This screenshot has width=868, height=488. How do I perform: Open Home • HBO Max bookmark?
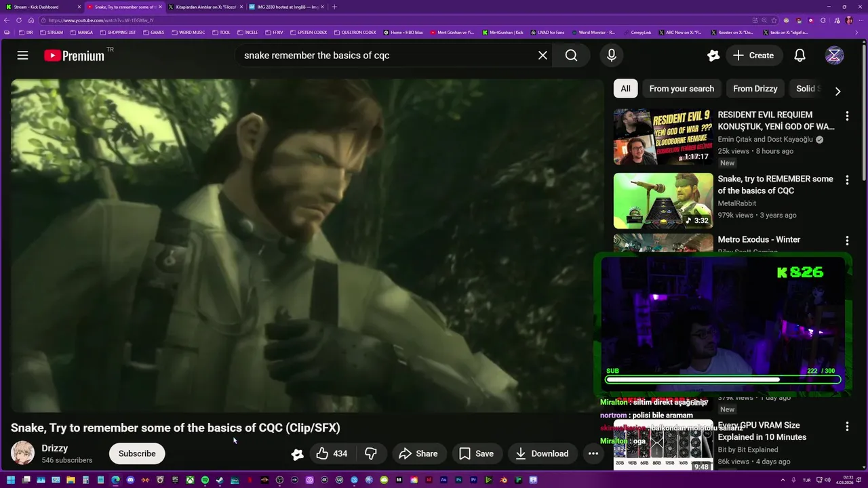403,32
